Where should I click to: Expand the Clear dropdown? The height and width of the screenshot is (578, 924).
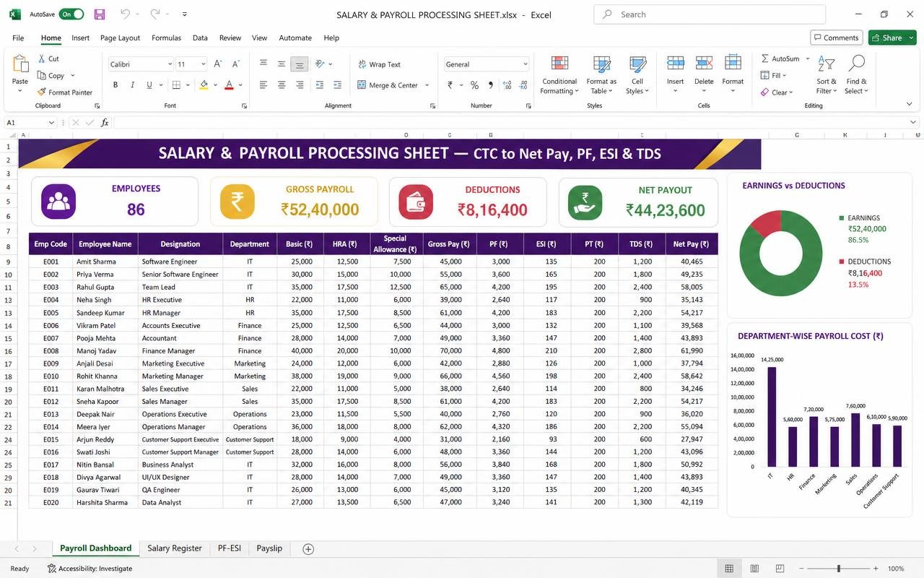pyautogui.click(x=791, y=92)
